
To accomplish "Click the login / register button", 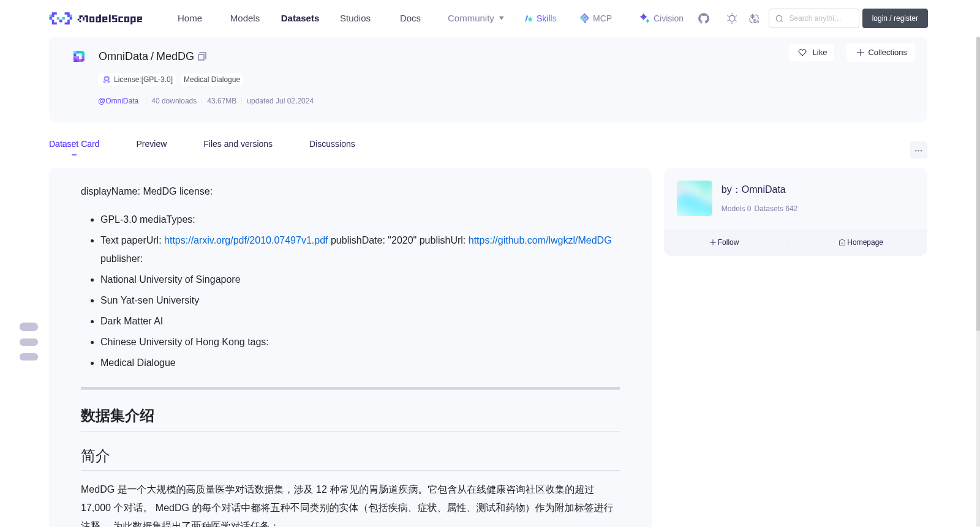I will pos(895,18).
